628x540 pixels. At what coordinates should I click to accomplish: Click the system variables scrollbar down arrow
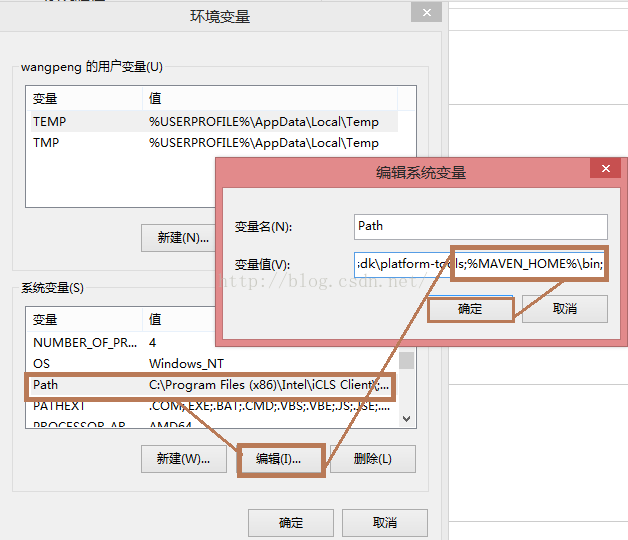coord(407,419)
